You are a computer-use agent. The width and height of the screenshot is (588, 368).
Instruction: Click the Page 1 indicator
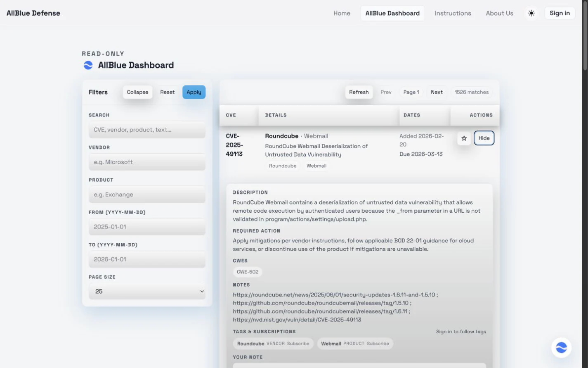411,92
